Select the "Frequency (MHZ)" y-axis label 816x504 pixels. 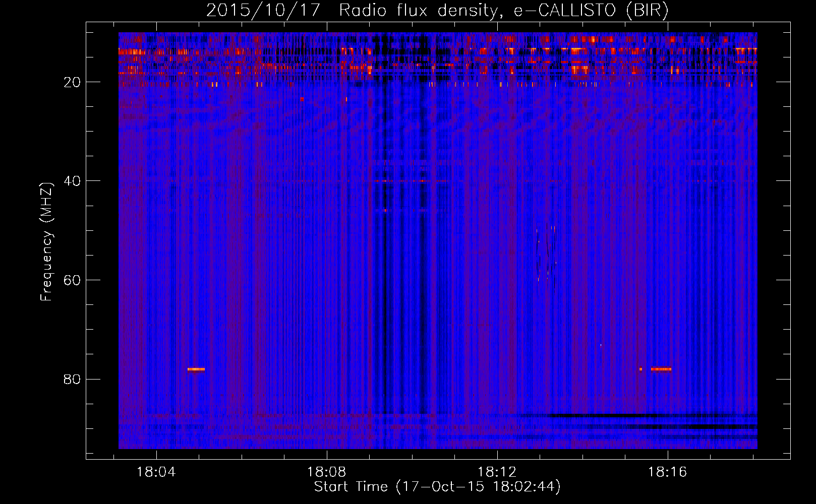[46, 242]
